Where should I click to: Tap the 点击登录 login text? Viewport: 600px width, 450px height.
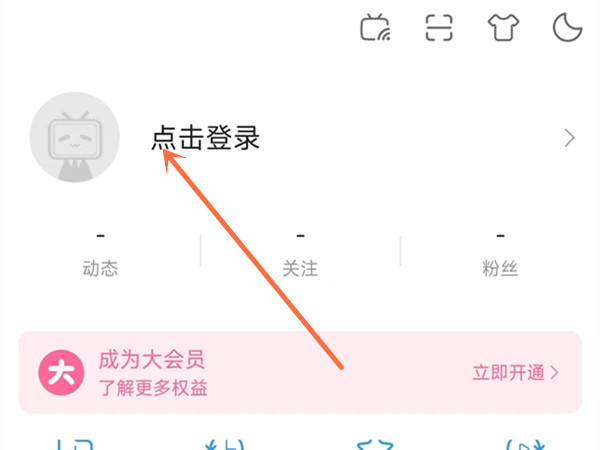tap(205, 138)
